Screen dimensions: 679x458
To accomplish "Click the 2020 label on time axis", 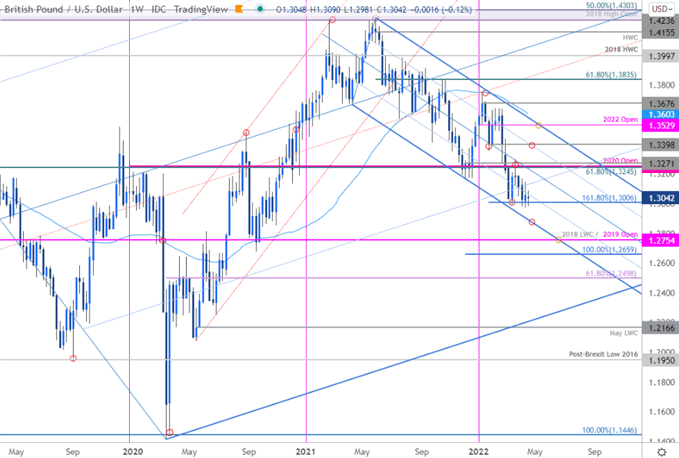I will (x=131, y=450).
